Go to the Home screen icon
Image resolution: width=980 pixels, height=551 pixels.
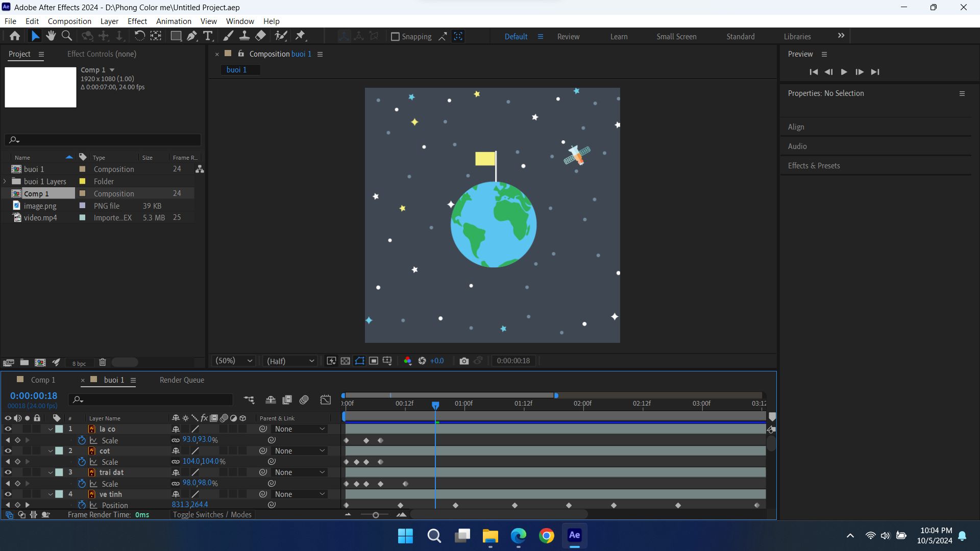(x=15, y=36)
